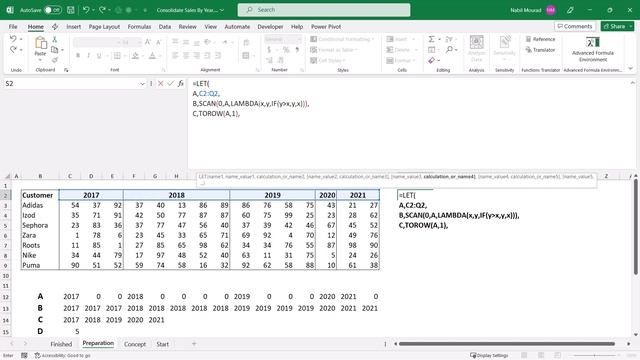Click the Puma customer cell

[40, 265]
